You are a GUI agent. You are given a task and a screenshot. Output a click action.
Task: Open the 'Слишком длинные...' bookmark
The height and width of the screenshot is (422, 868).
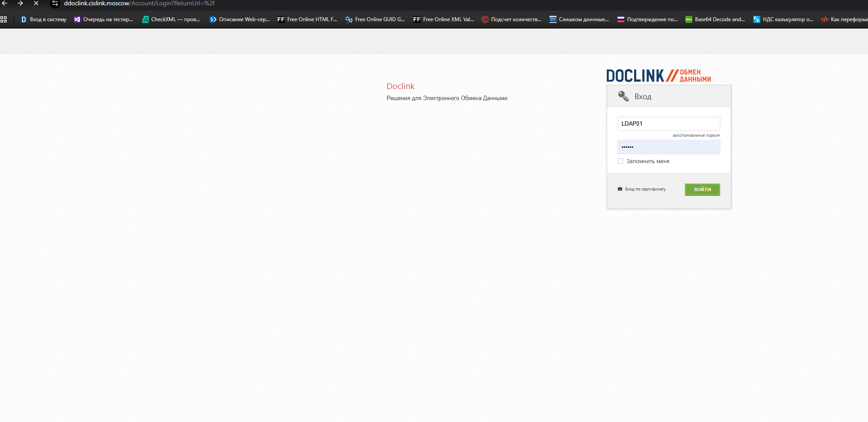point(579,19)
